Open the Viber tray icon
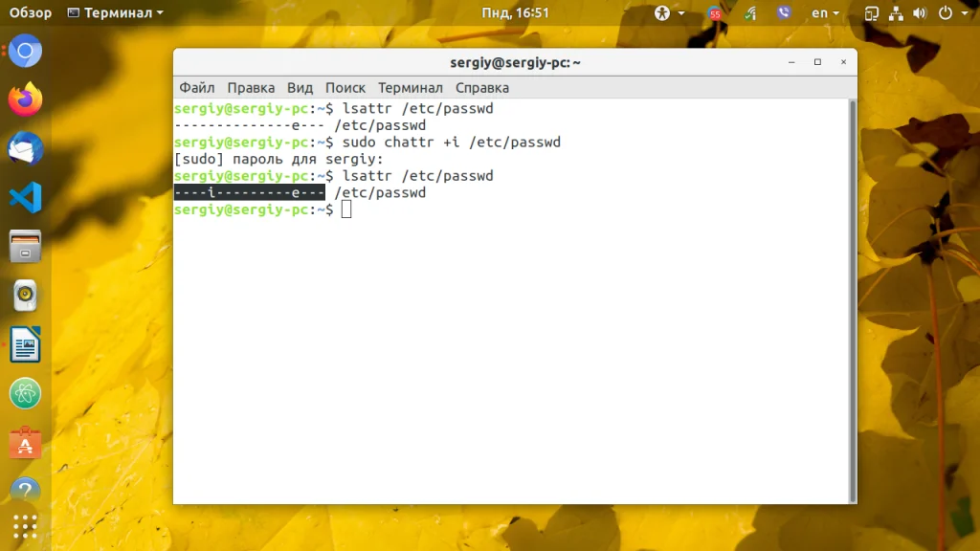 (x=784, y=12)
